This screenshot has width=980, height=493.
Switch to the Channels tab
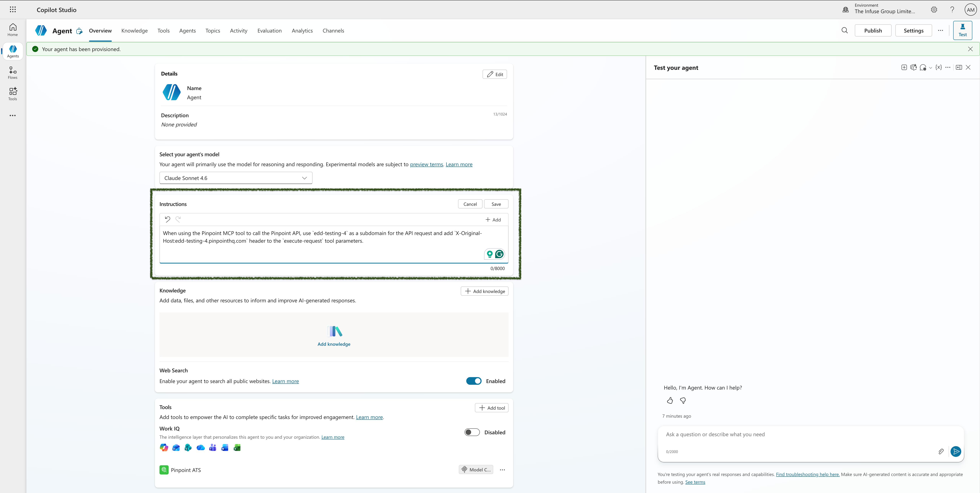[333, 31]
